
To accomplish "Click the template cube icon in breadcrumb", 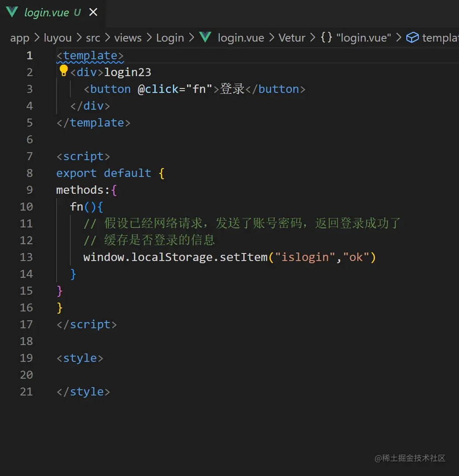I will pos(412,38).
